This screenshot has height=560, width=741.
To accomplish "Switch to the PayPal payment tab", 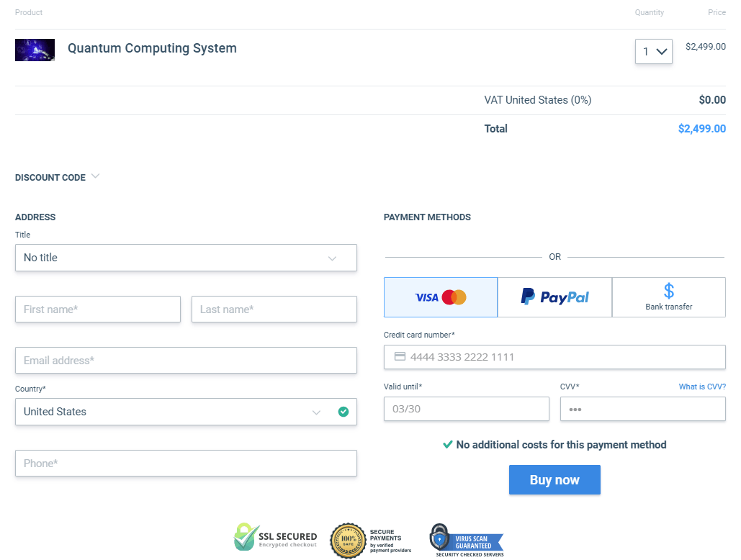I will coord(554,297).
